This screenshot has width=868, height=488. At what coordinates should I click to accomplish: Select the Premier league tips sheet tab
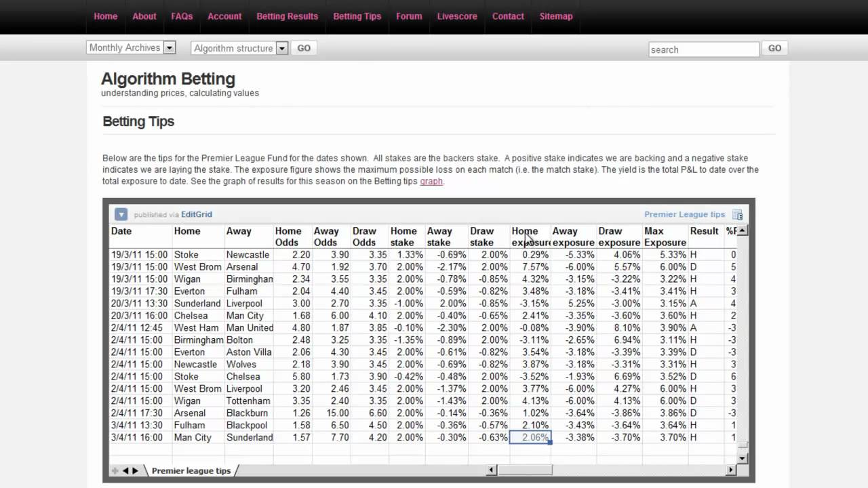tap(191, 470)
